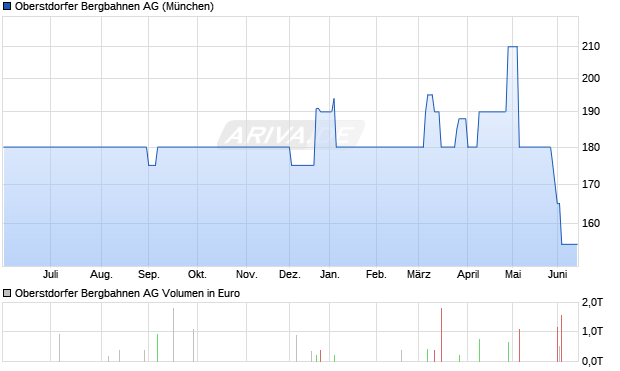Click the 160 price axis value

[x=591, y=223]
